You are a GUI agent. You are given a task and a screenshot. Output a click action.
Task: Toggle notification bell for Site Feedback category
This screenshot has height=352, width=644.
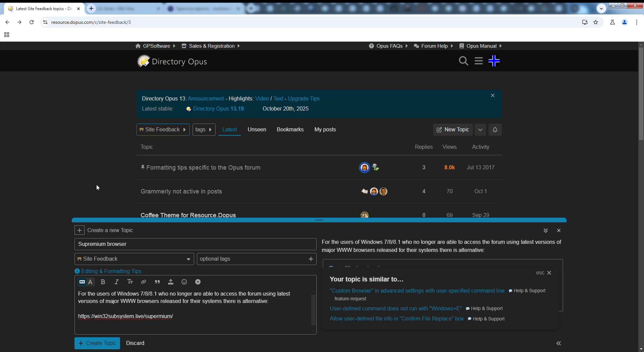pos(495,130)
